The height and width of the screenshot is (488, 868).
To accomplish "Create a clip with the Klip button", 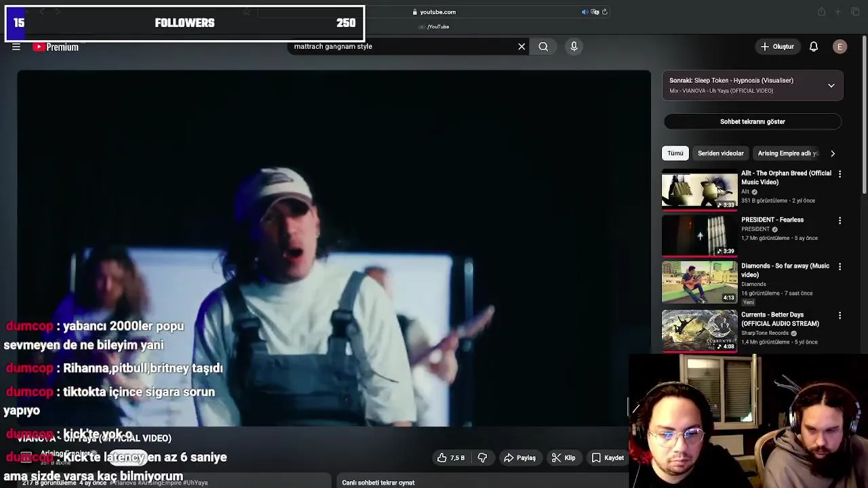I will pos(564,458).
